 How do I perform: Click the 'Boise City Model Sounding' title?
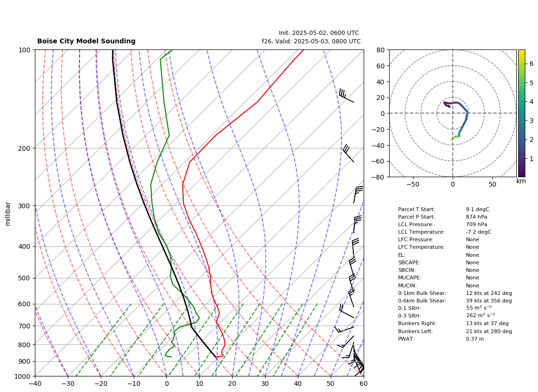[86, 41]
